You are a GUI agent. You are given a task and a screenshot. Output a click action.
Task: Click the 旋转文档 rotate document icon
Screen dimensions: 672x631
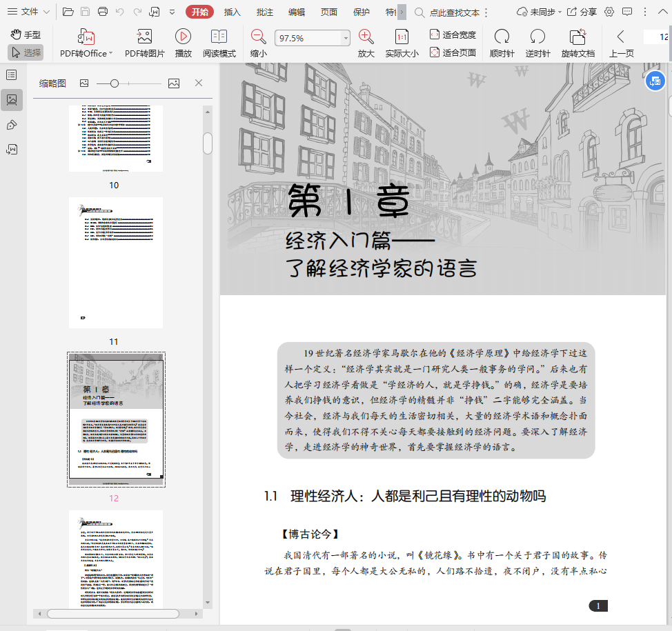[x=577, y=37]
